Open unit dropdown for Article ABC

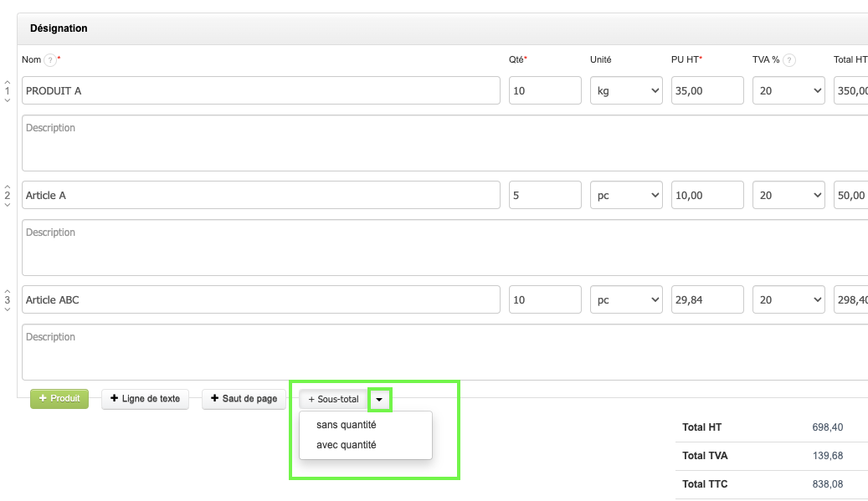point(626,299)
